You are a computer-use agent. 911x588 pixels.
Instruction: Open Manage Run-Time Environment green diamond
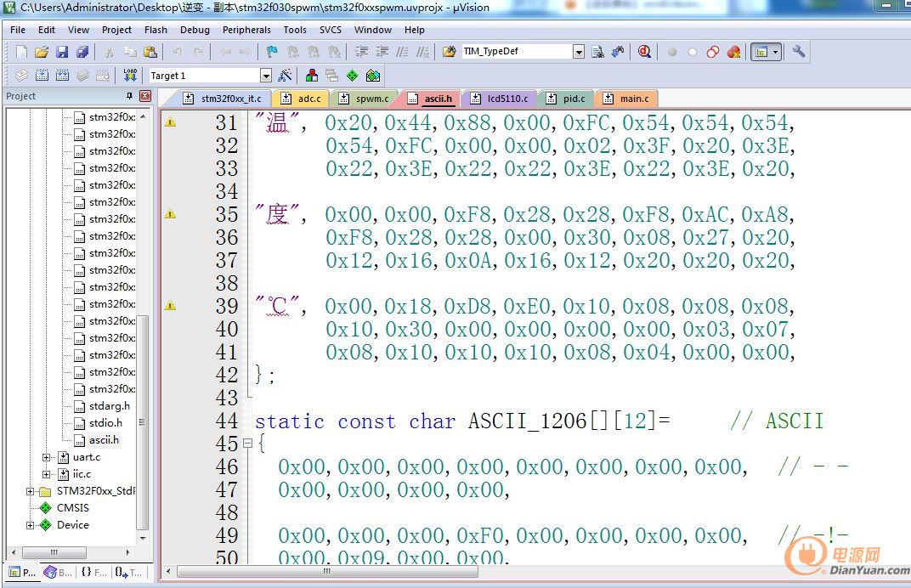pyautogui.click(x=352, y=75)
